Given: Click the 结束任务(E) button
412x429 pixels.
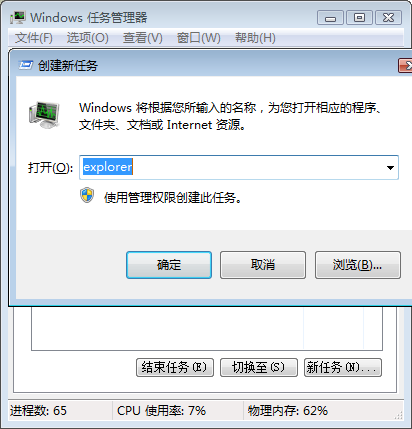Looking at the screenshot, I should click(175, 368).
